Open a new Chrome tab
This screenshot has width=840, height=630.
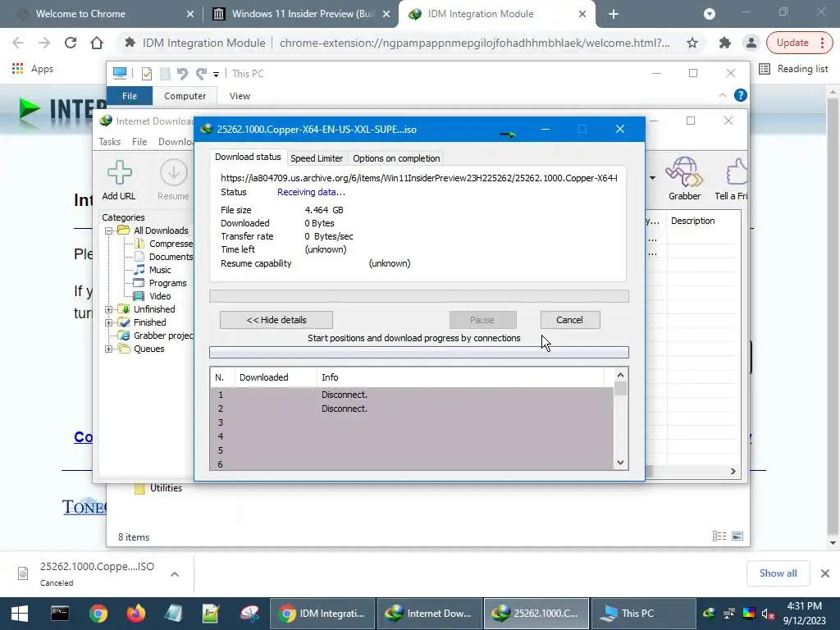tap(614, 14)
